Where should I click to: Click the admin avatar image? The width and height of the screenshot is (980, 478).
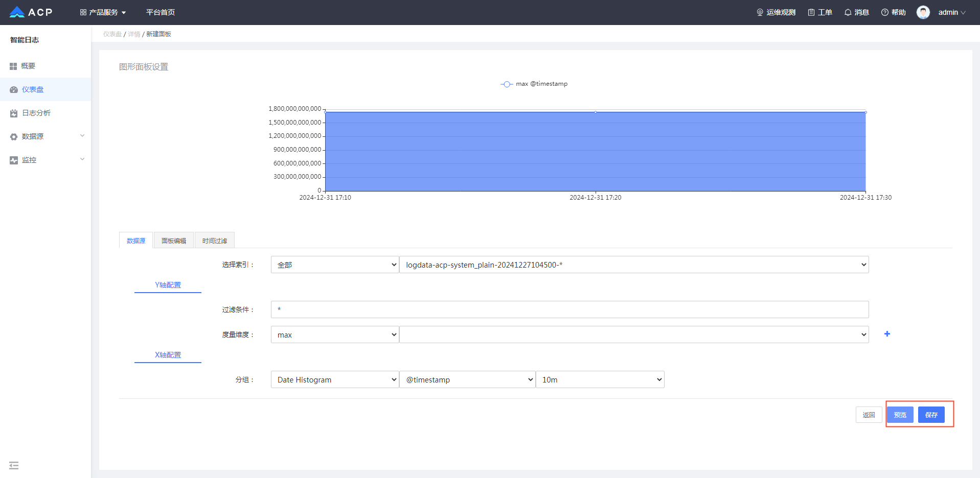coord(923,12)
